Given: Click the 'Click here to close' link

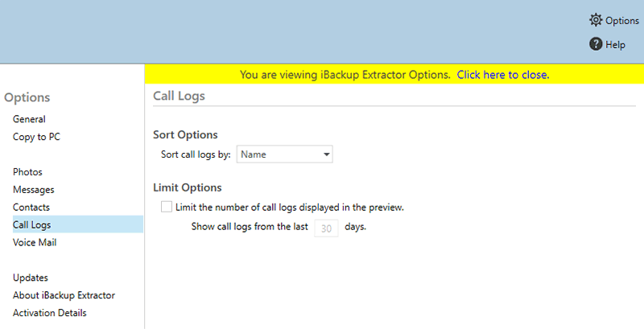Looking at the screenshot, I should [502, 75].
